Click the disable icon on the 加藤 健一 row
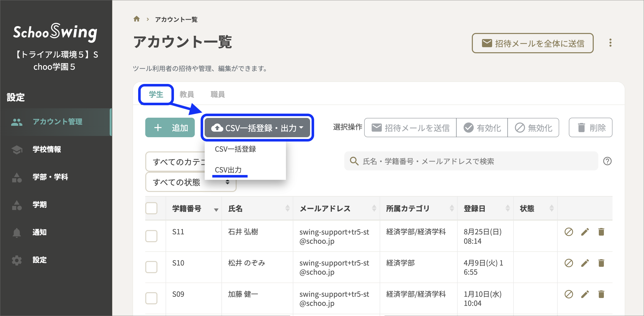This screenshot has height=316, width=644. 568,294
